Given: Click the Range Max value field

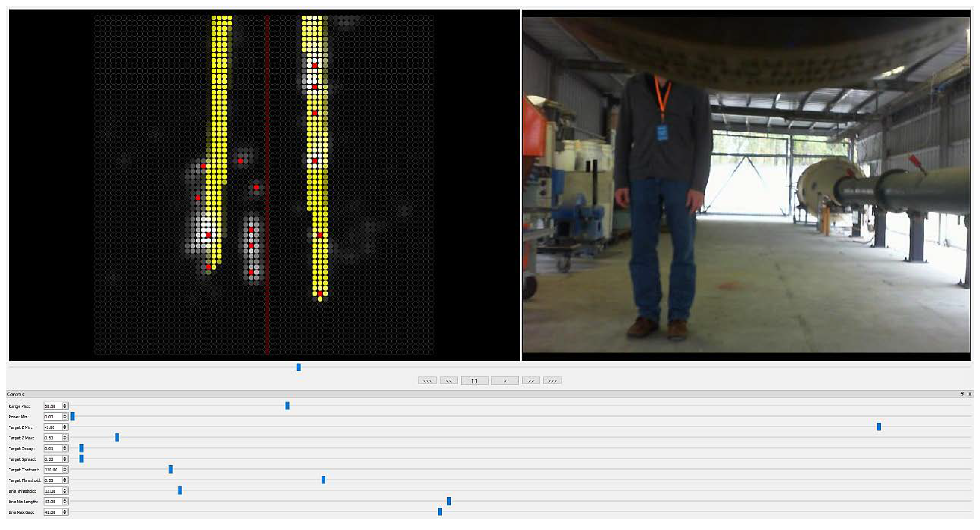Looking at the screenshot, I should (52, 406).
